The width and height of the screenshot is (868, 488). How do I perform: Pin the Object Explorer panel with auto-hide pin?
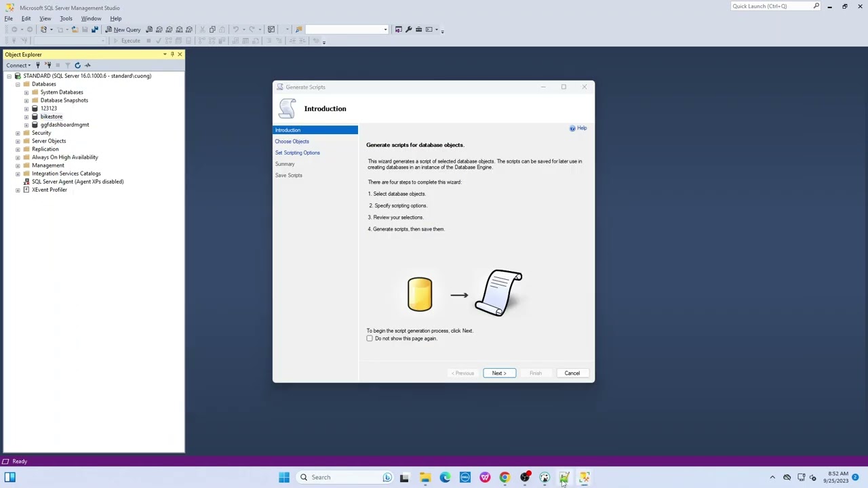click(x=172, y=54)
